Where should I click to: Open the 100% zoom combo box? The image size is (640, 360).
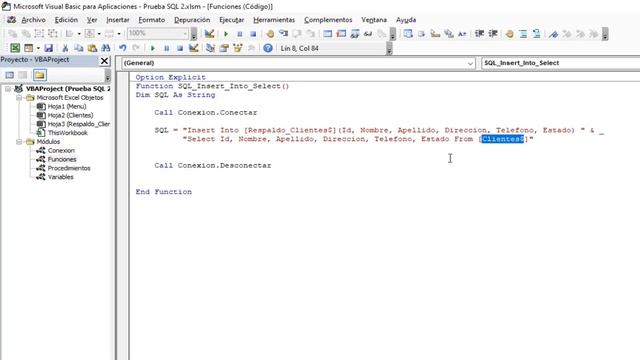coord(158,33)
